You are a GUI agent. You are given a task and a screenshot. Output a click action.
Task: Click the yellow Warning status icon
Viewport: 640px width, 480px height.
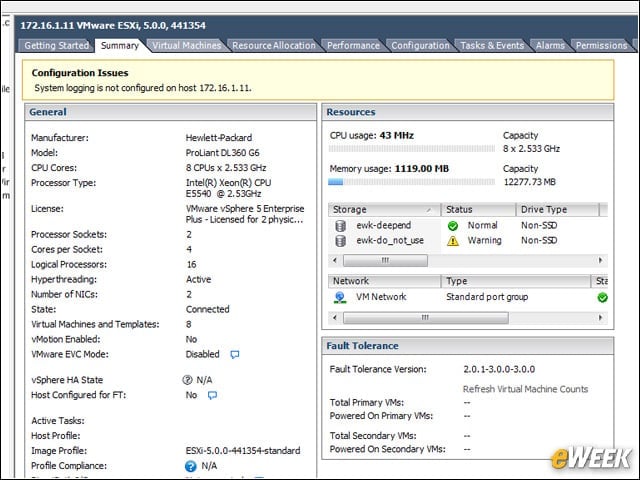pyautogui.click(x=453, y=241)
